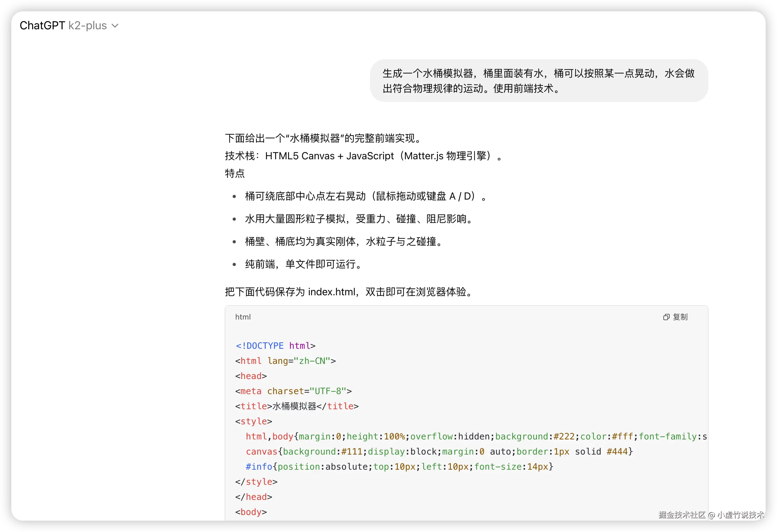Click the copy icon in the code block header
This screenshot has width=777, height=532.
667,317
